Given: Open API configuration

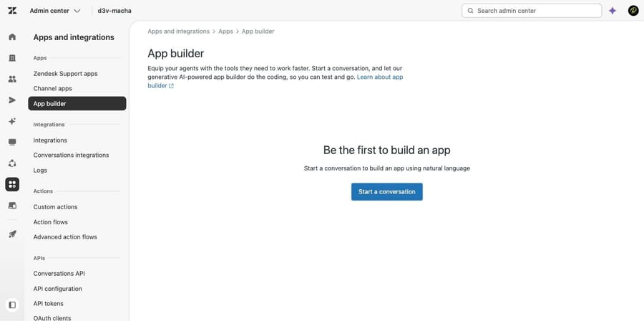Looking at the screenshot, I should [x=57, y=289].
